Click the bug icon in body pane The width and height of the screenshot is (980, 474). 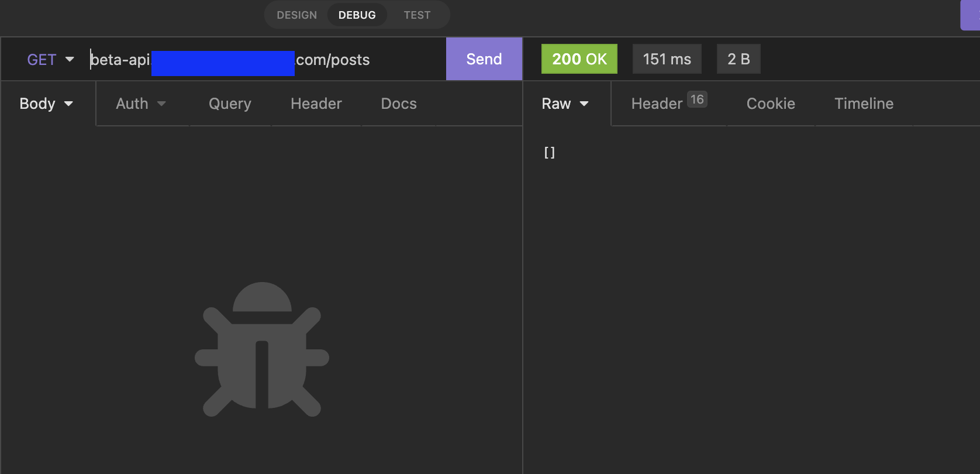pos(262,350)
